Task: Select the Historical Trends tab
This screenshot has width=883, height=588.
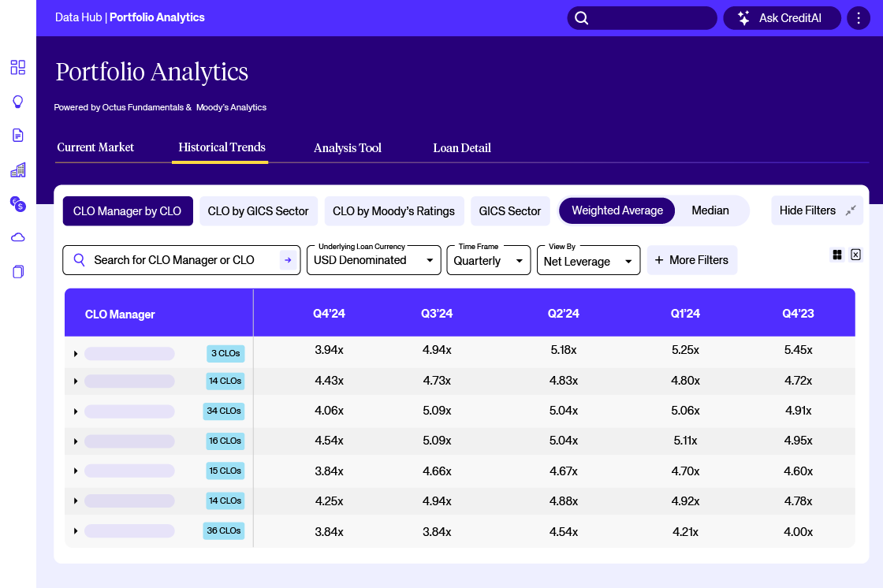Action: [x=222, y=147]
